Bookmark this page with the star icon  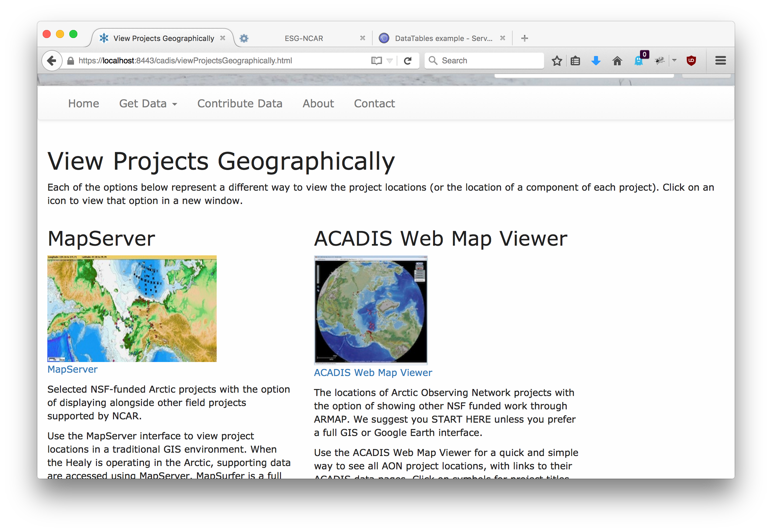pyautogui.click(x=557, y=61)
